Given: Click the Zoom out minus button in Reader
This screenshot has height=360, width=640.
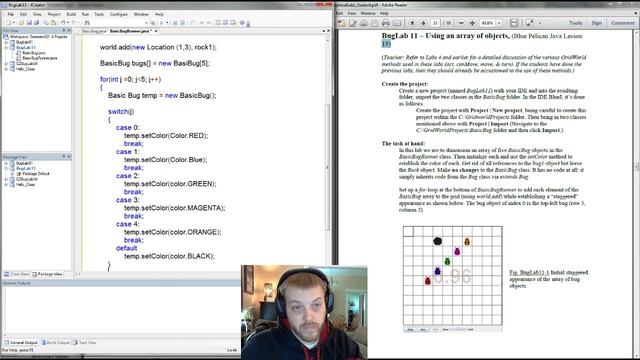Looking at the screenshot, I should tap(461, 23).
